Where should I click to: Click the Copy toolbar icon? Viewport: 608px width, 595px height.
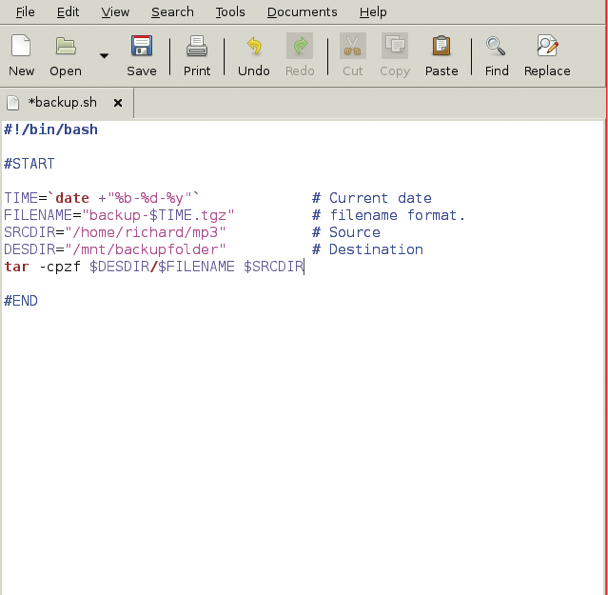(x=394, y=55)
